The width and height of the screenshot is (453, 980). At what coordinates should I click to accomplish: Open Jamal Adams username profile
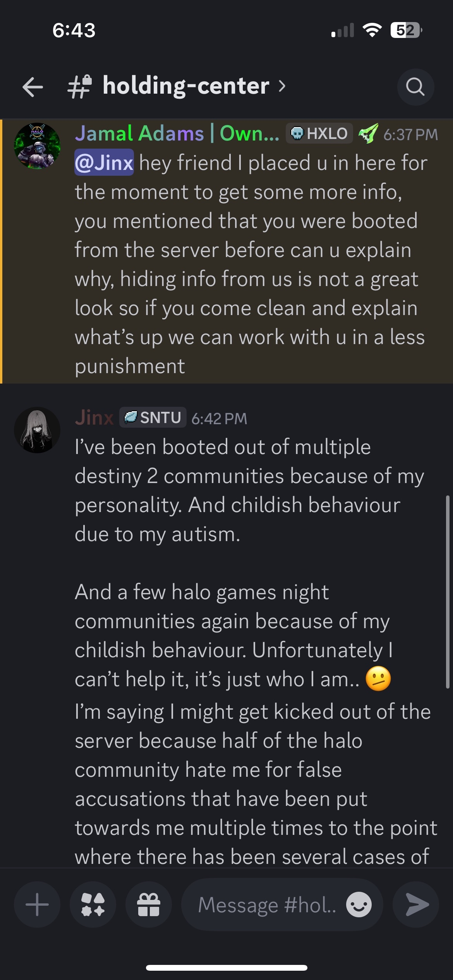177,134
